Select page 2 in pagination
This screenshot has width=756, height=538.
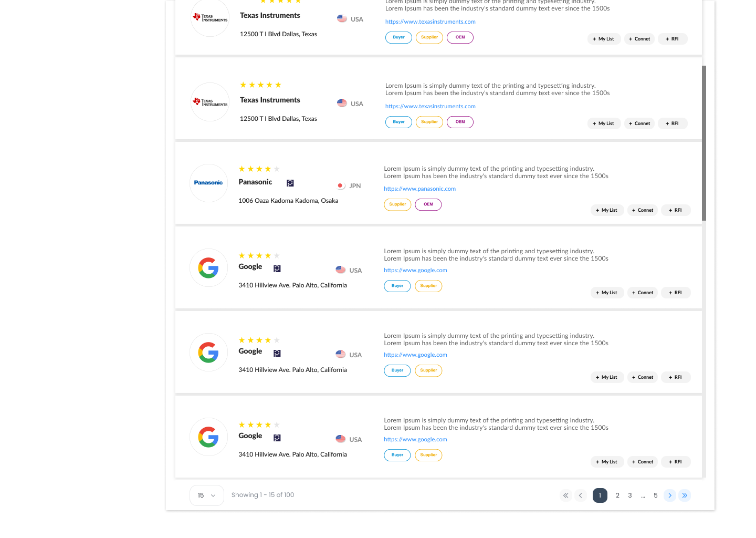[x=617, y=495]
